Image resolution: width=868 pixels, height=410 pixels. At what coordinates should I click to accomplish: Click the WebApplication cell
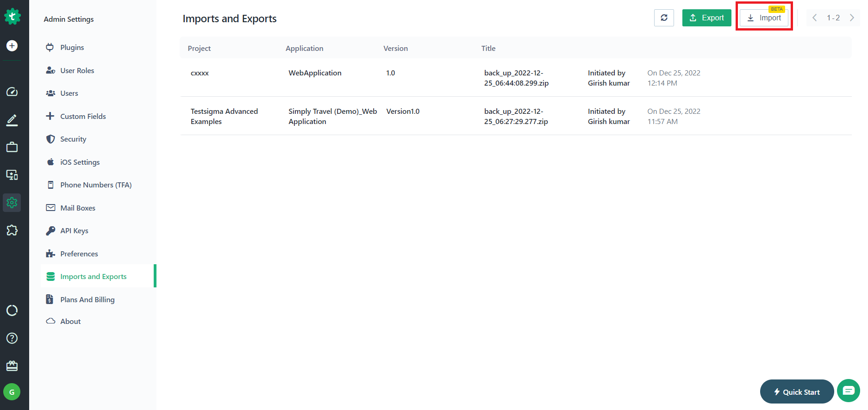tap(315, 73)
